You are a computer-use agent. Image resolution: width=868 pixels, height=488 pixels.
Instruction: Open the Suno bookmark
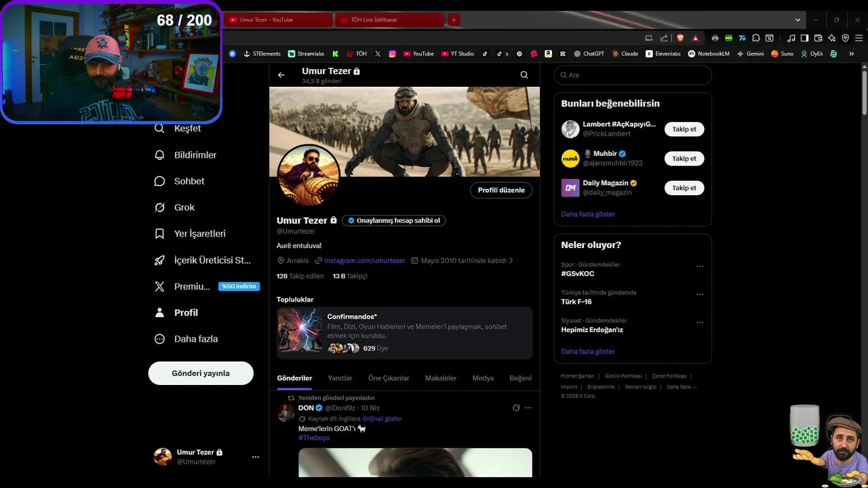(x=782, y=54)
